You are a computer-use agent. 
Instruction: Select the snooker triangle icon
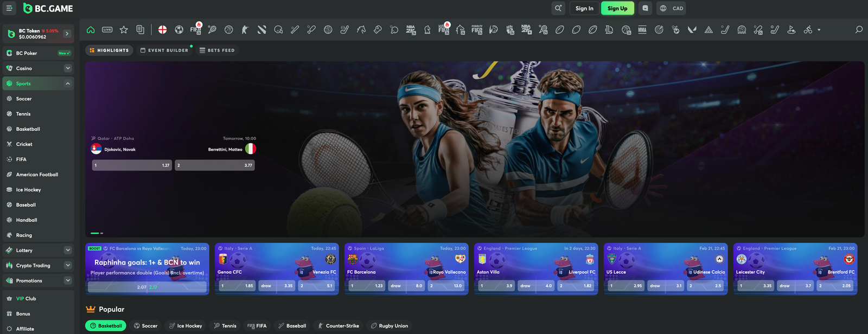pos(709,30)
